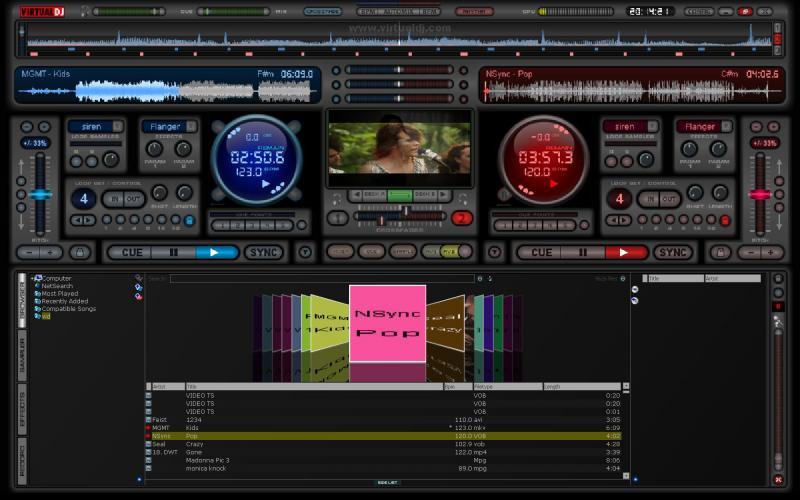Expand the Computer tree node
800x500 pixels.
33,278
